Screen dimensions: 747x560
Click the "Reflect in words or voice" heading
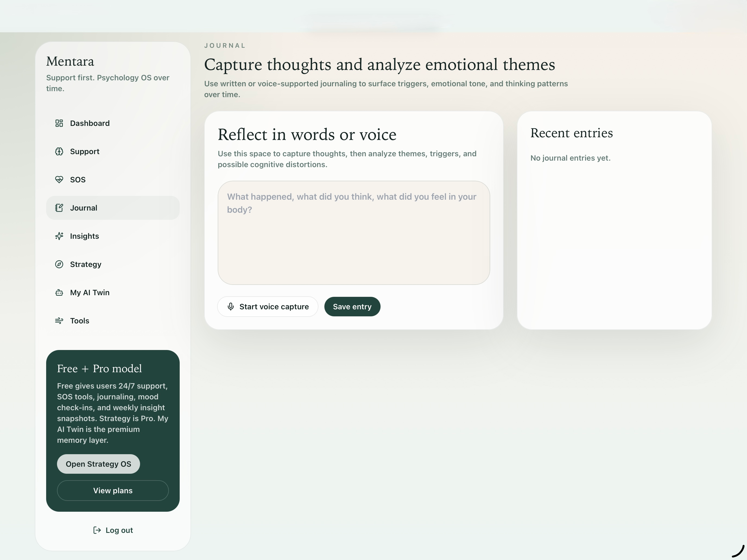pyautogui.click(x=307, y=135)
